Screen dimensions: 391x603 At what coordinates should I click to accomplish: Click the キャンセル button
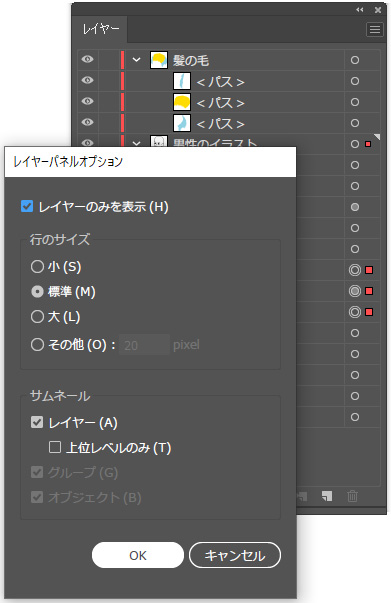coord(235,555)
